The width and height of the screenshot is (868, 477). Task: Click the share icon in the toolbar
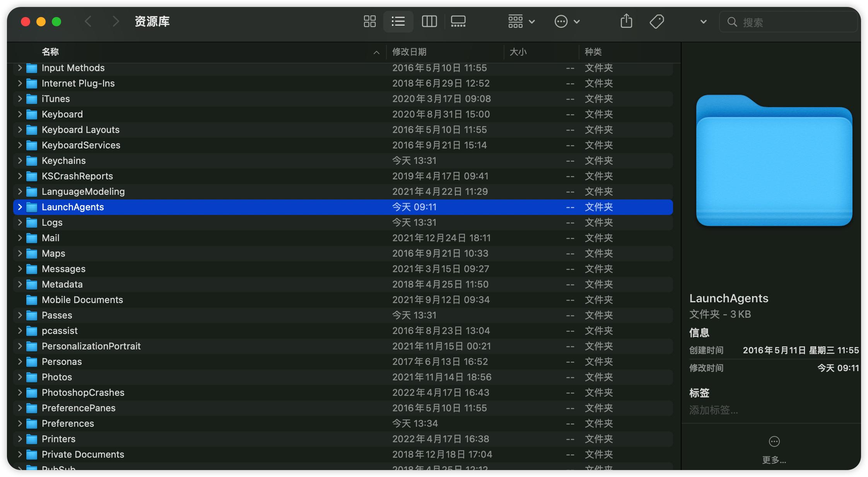pos(626,21)
